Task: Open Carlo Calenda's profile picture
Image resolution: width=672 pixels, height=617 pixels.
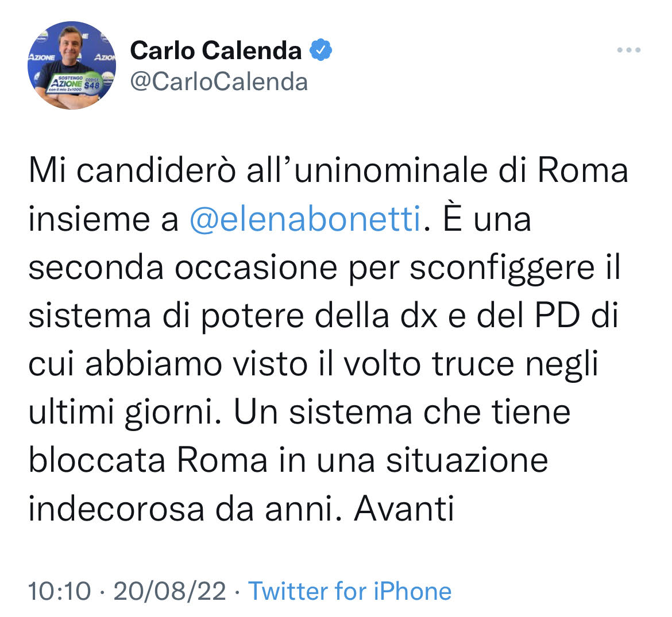Action: click(x=72, y=65)
